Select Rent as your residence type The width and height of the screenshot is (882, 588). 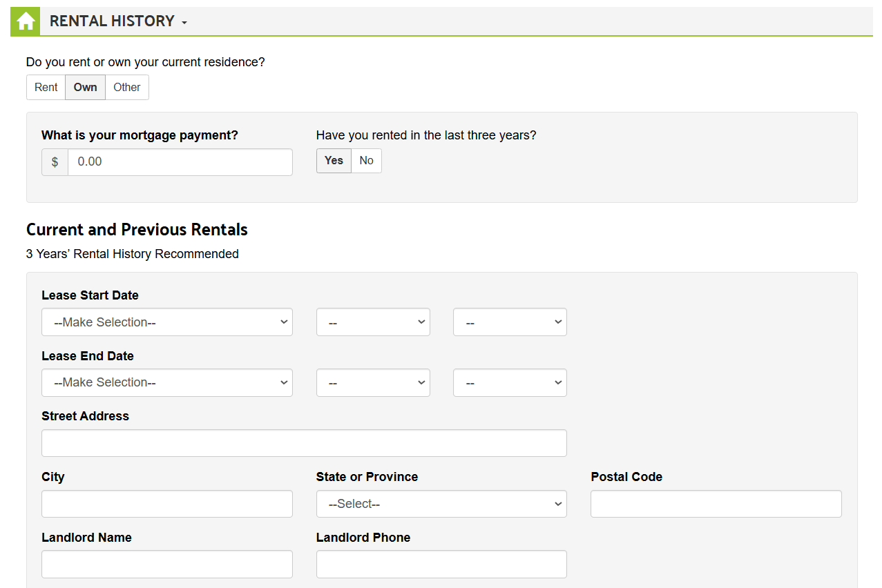click(46, 87)
